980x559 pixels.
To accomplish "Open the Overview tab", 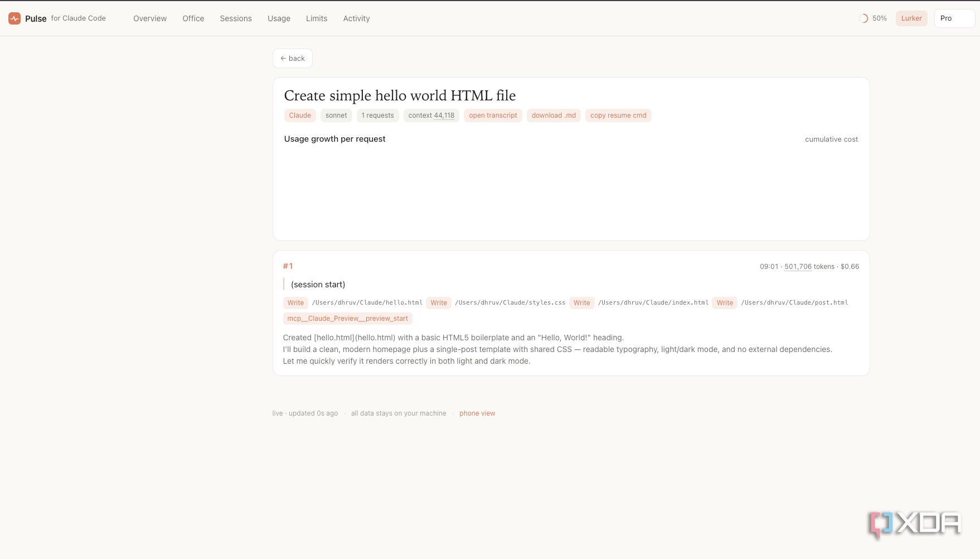I will tap(150, 18).
